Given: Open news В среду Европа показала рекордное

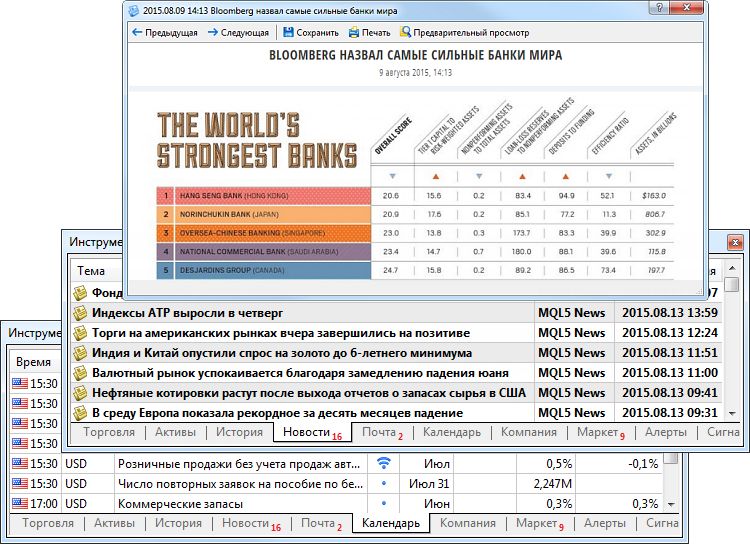Looking at the screenshot, I should pos(277,412).
